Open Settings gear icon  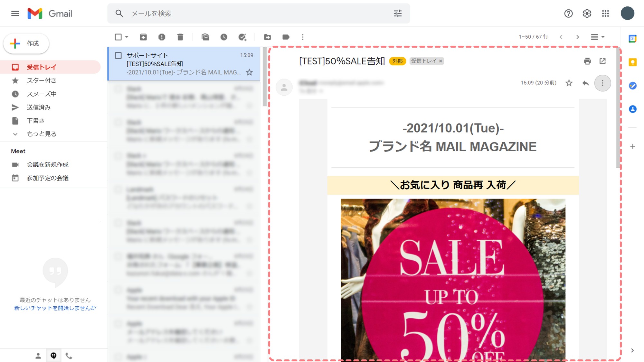(x=587, y=14)
